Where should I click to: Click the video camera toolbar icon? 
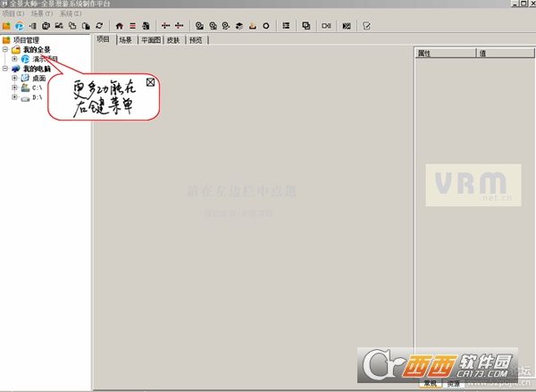326,26
